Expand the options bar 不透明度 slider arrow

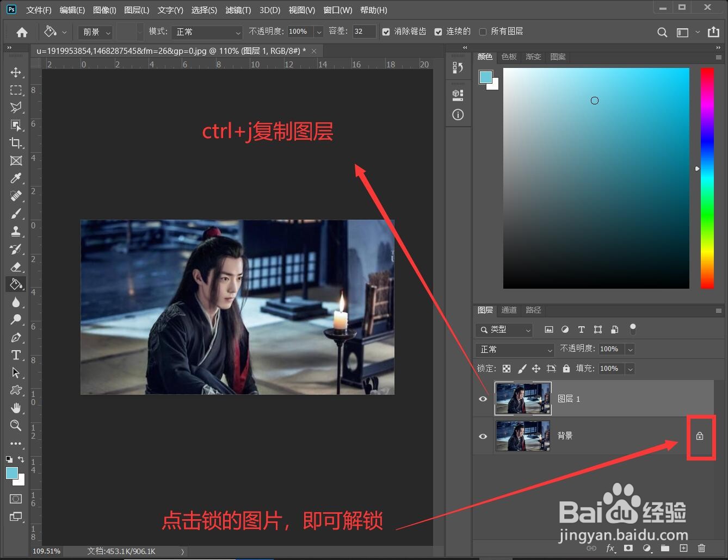coord(319,32)
